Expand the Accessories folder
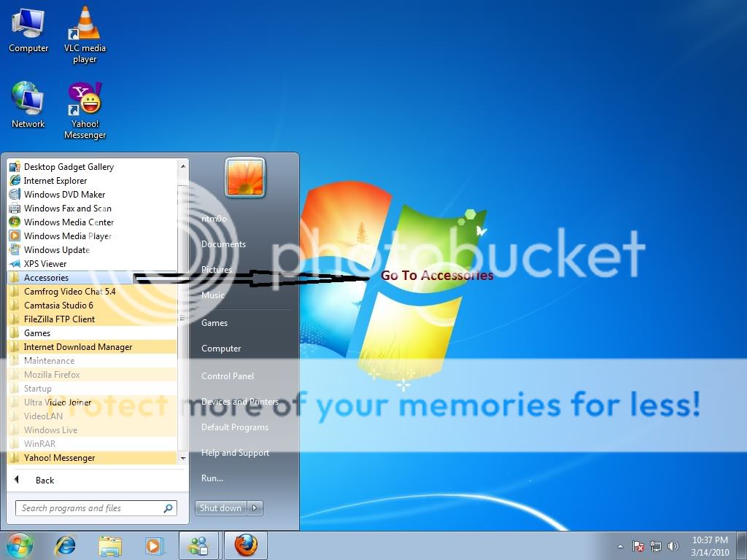This screenshot has width=747, height=560. click(46, 278)
